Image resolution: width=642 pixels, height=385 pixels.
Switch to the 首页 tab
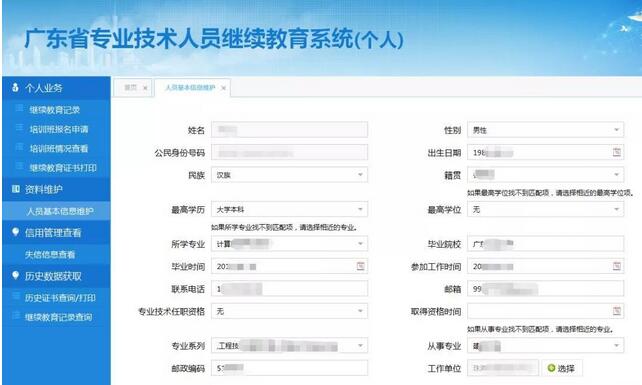(131, 88)
